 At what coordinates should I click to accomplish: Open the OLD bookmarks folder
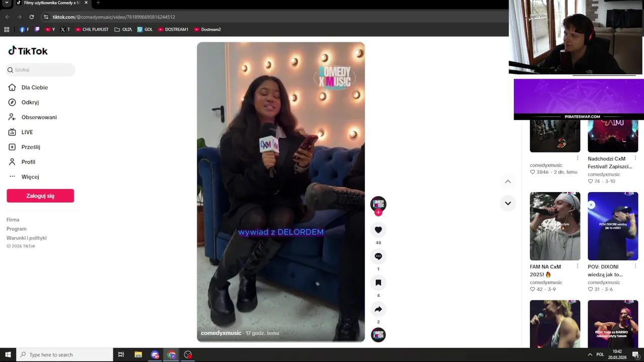point(123,30)
